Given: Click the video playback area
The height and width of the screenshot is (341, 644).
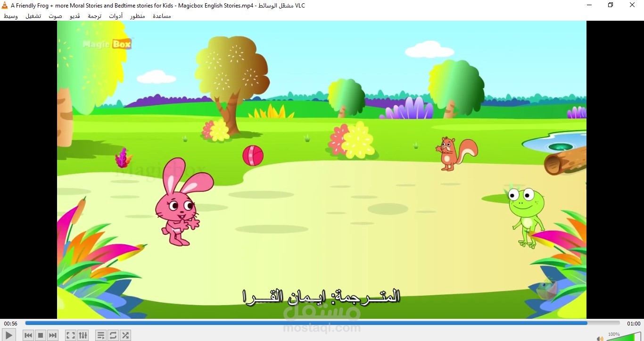Looking at the screenshot, I should pyautogui.click(x=322, y=170).
